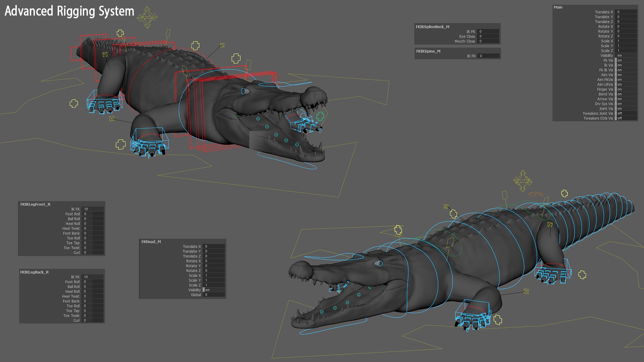Image resolution: width=644 pixels, height=362 pixels.
Task: Click the Advanced Rigging System title
Action: coord(69,11)
